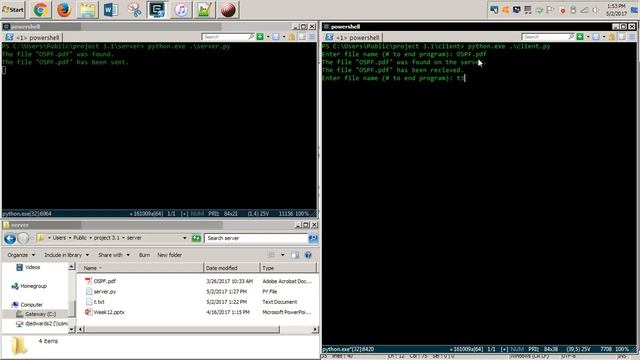
Task: Click green new console button in left window
Action: tap(260, 37)
